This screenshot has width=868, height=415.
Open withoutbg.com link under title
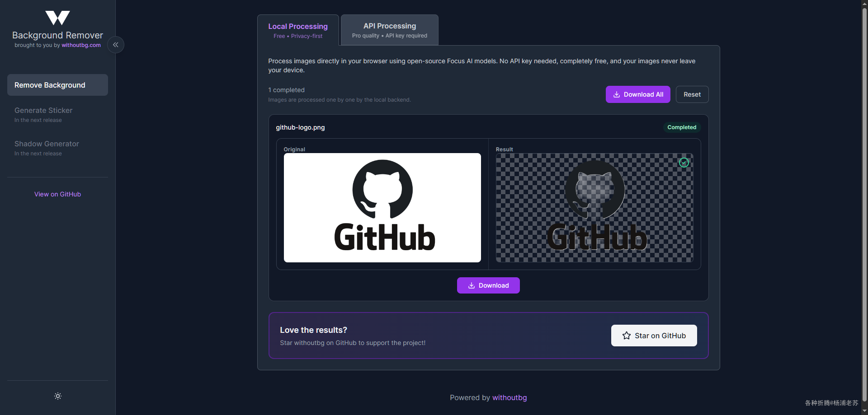point(81,45)
